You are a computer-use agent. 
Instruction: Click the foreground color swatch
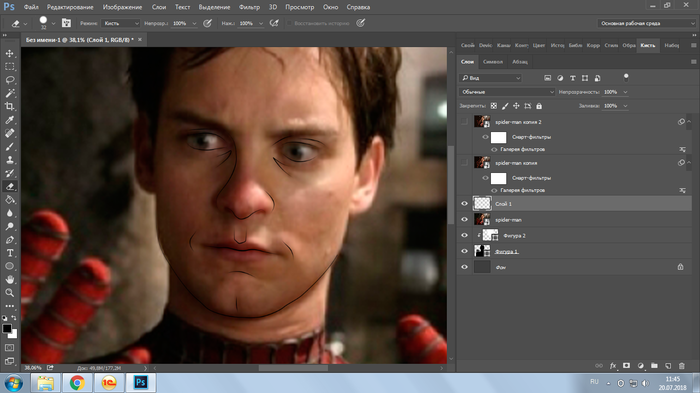coord(7,329)
